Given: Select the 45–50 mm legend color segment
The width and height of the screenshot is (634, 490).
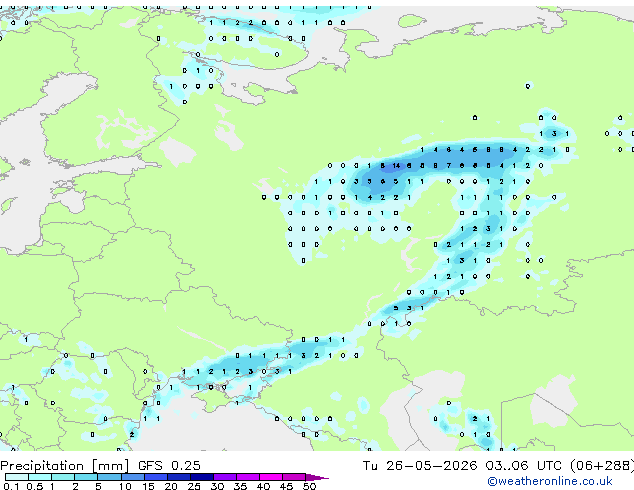Looking at the screenshot, I should coord(294,477).
